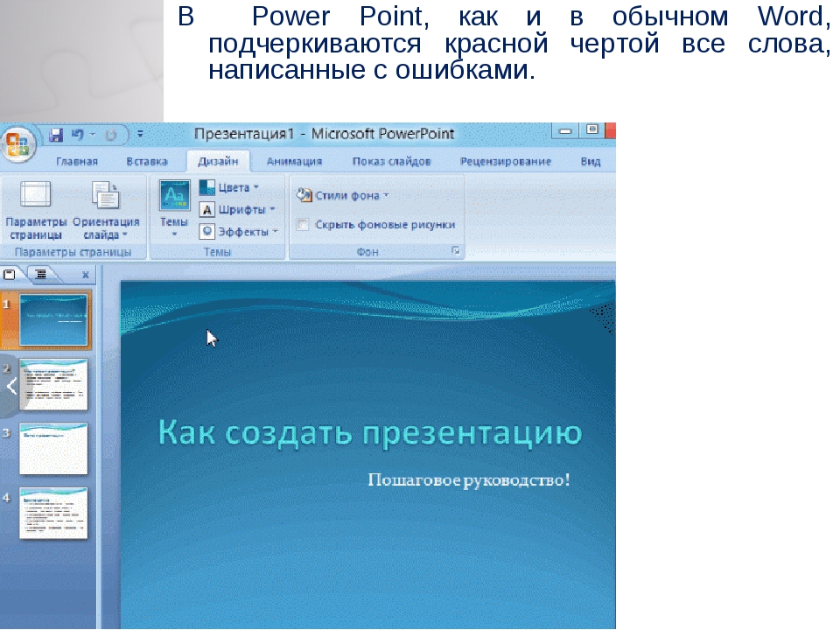Image resolution: width=840 pixels, height=630 pixels.
Task: Open the Фон group dialog launcher
Action: (456, 251)
